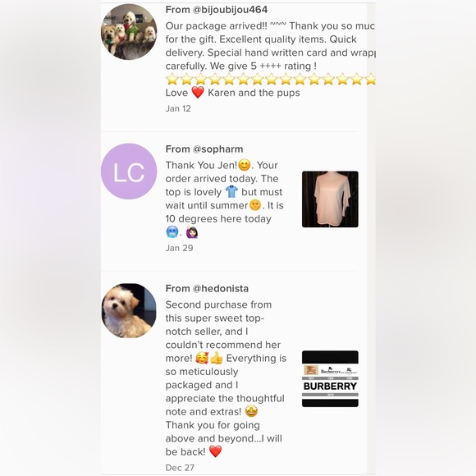
Task: Open @hedonista puppy profile picture
Action: pos(129,310)
